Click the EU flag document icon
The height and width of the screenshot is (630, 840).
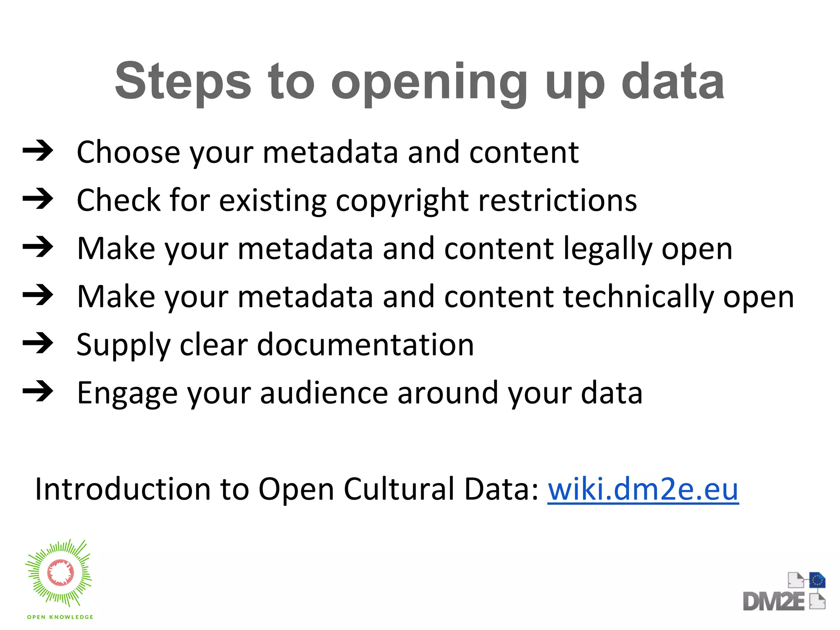click(817, 580)
